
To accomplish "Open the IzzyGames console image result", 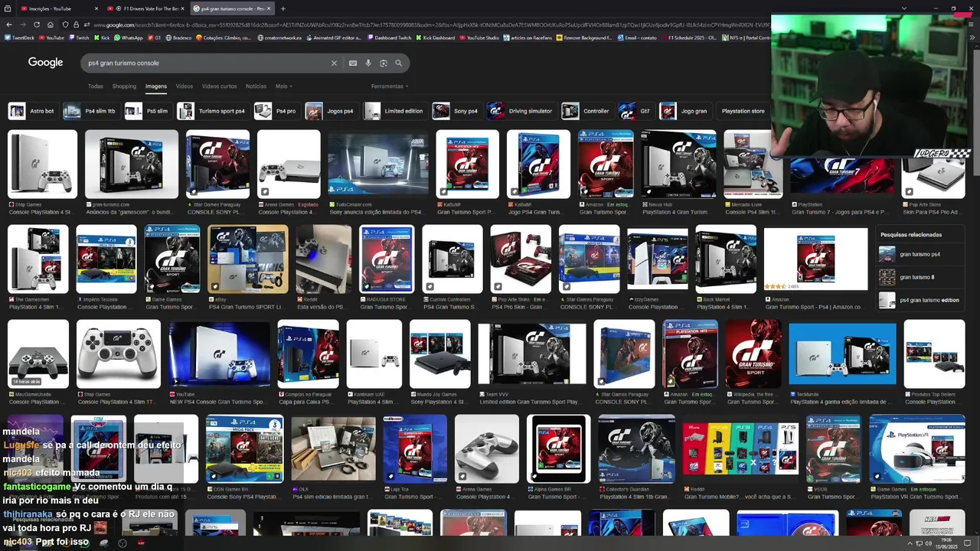I will [x=658, y=259].
